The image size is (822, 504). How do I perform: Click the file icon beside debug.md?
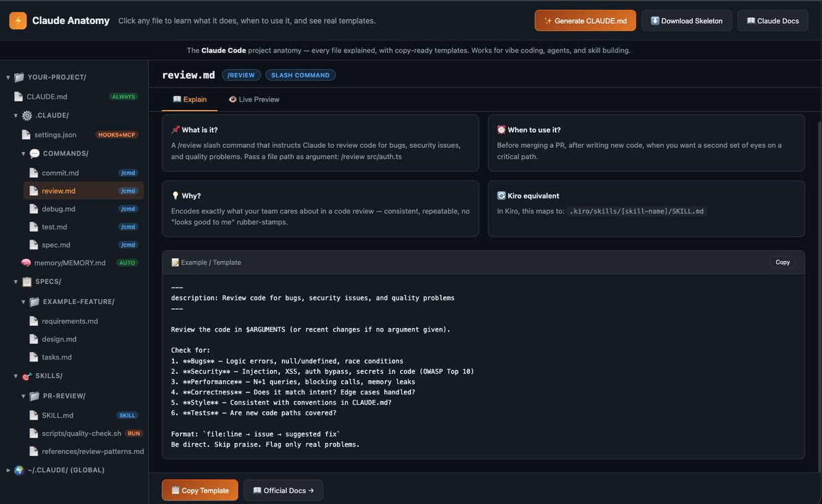(34, 209)
